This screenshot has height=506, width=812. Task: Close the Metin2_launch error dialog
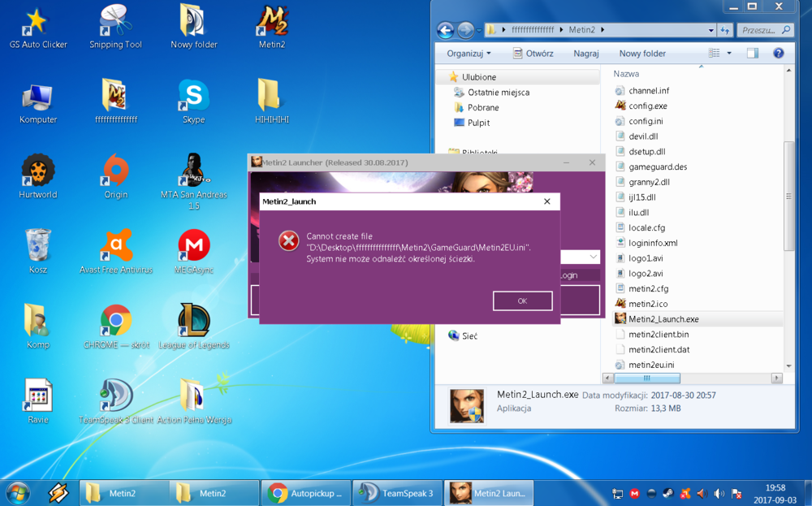tap(546, 201)
